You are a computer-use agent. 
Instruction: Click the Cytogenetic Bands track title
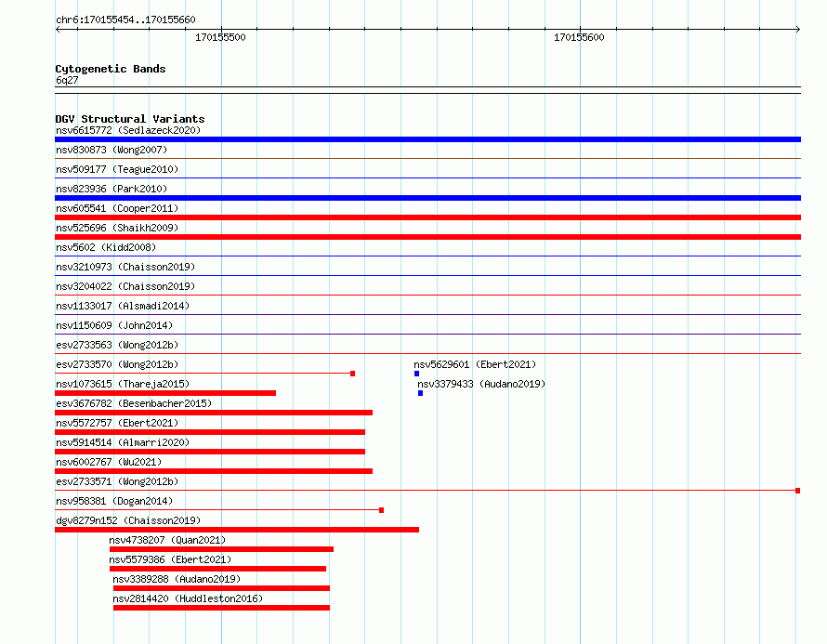(111, 69)
